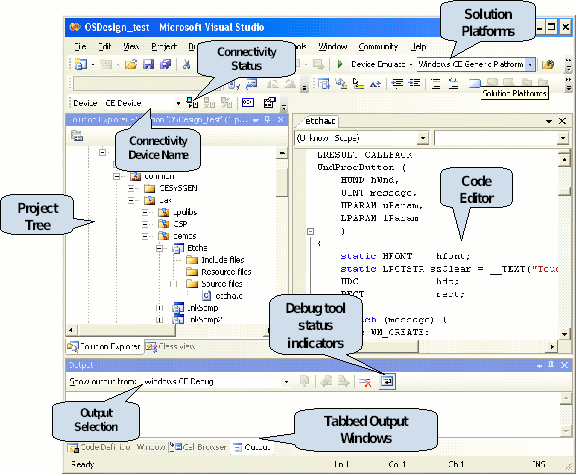The width and height of the screenshot is (576, 474).
Task: Click Solution Explorer horizontal scrollbar left arrow
Action: click(x=71, y=330)
